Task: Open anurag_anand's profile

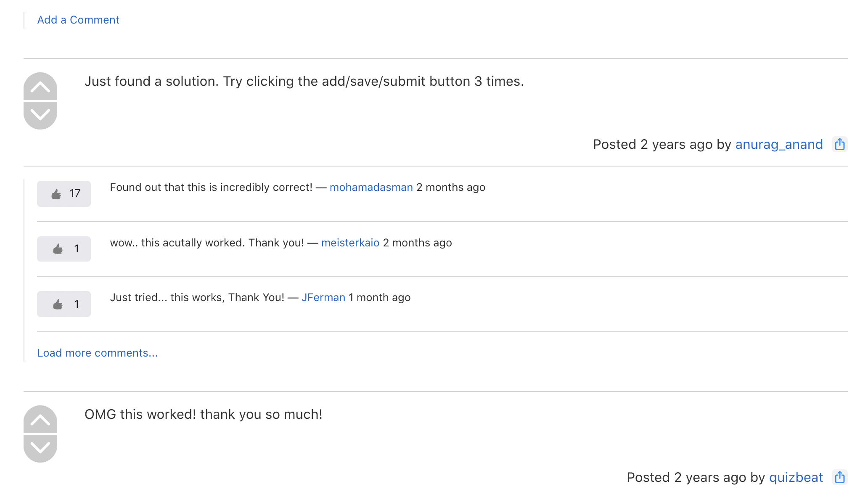Action: 779,144
